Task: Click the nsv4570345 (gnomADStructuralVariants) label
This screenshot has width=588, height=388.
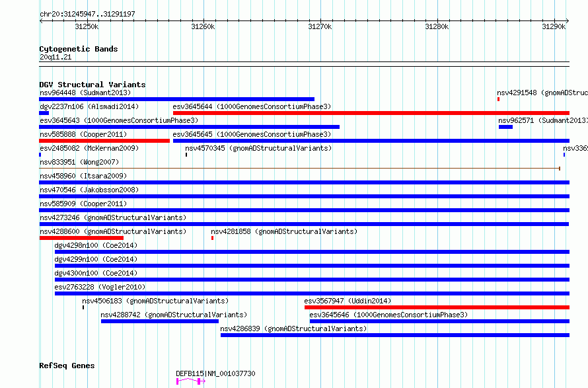Action: point(258,148)
